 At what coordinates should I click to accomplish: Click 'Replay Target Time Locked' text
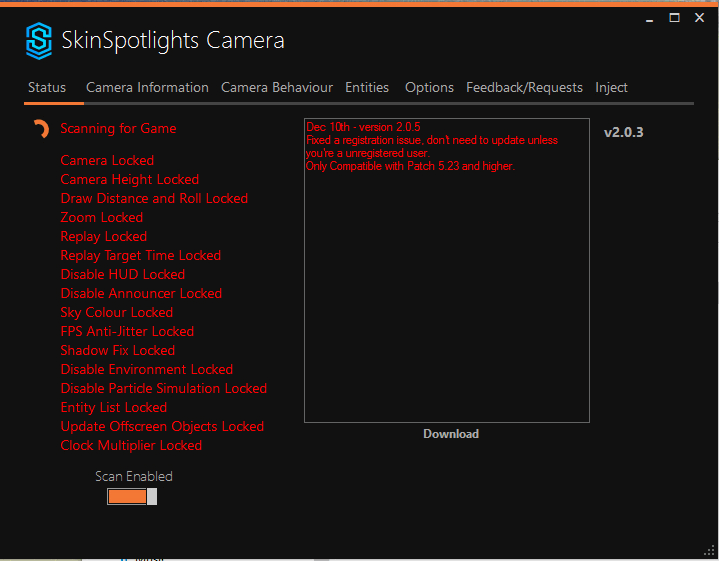(x=141, y=256)
